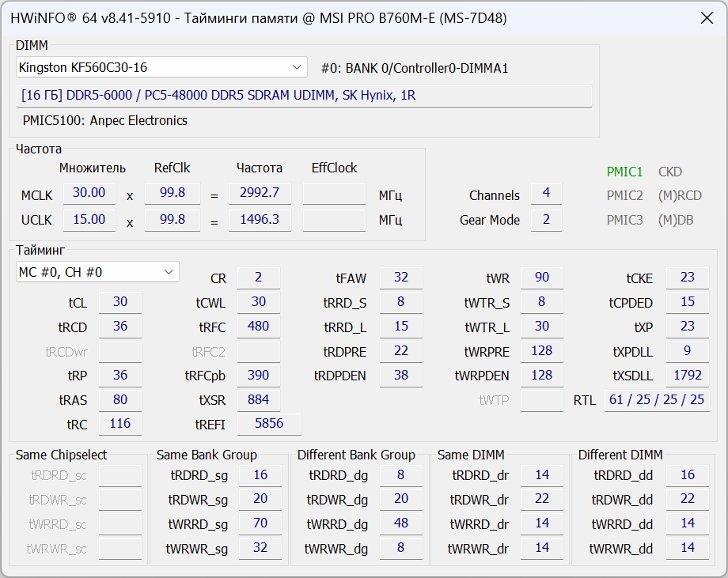
Task: Click the MCLK multiplier value 30.00
Action: pyautogui.click(x=89, y=193)
